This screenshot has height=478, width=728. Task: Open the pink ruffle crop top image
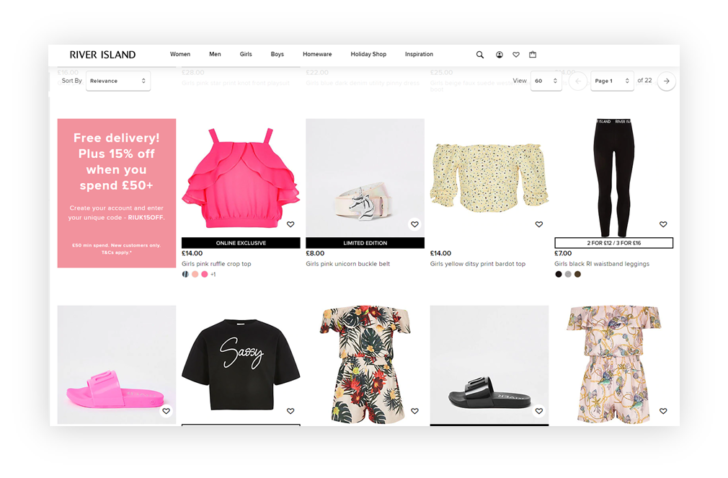coord(240,178)
